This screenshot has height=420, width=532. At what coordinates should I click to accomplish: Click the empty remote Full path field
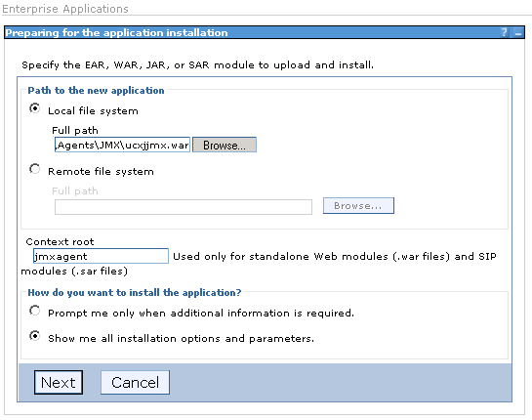coord(184,207)
